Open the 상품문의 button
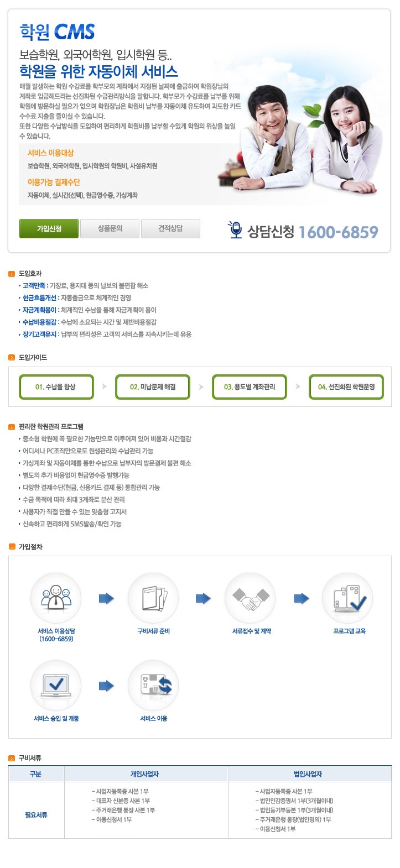400x868 pixels. (x=110, y=228)
